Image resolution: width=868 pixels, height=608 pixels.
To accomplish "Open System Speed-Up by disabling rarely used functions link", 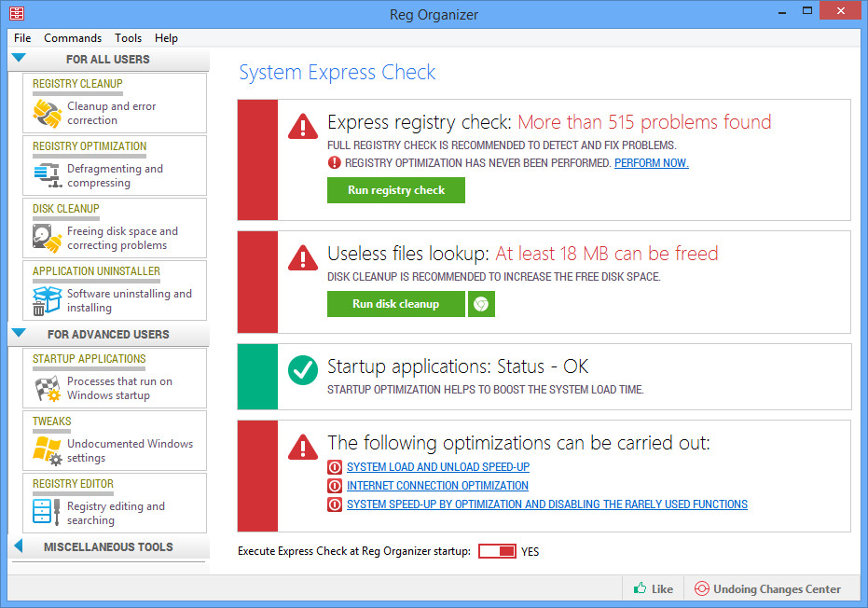I will (547, 505).
